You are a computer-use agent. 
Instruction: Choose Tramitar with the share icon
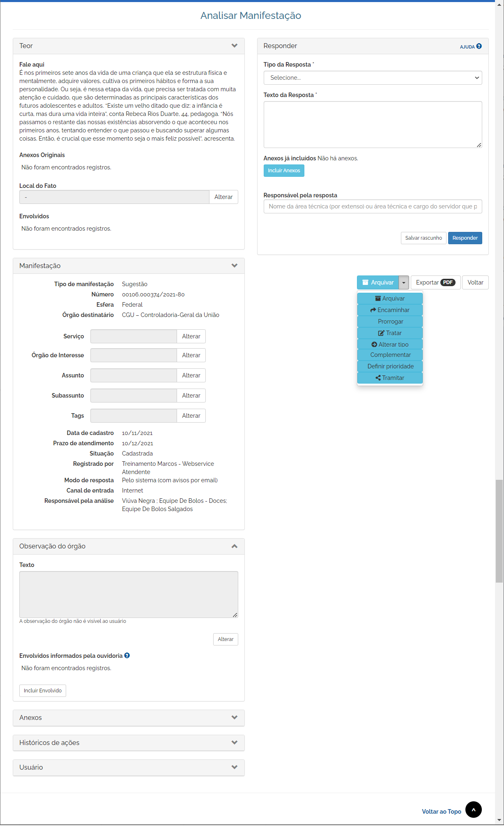(390, 378)
